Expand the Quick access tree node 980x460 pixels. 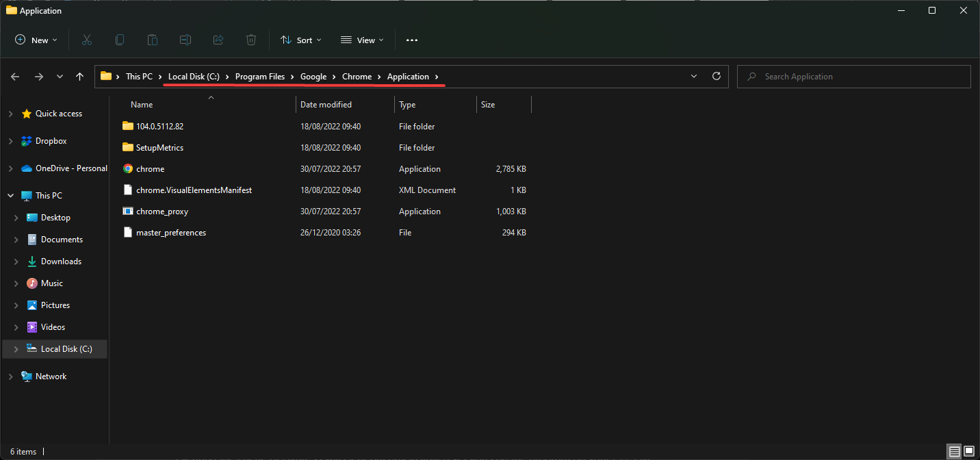pos(10,114)
